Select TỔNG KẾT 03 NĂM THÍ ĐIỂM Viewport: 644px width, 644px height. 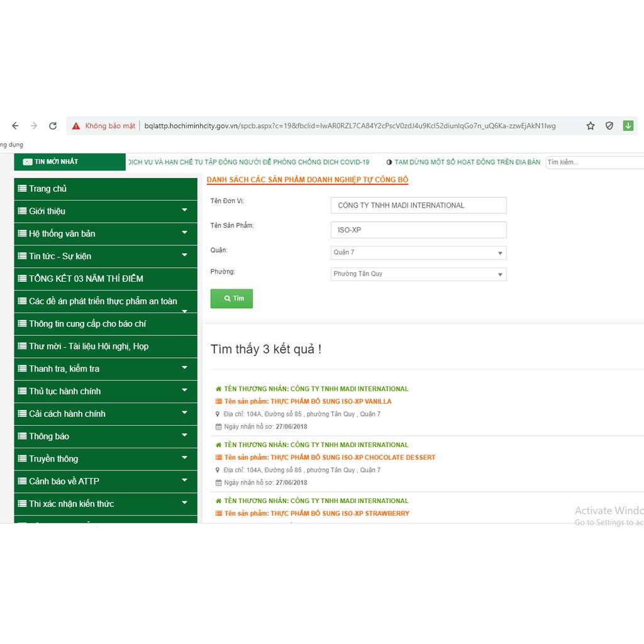click(86, 279)
